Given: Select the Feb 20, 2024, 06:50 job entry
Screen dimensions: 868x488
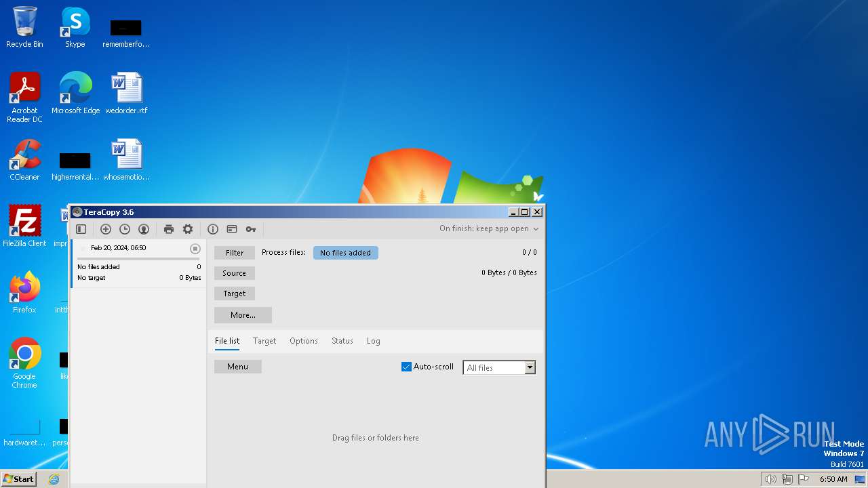Looking at the screenshot, I should pyautogui.click(x=138, y=263).
